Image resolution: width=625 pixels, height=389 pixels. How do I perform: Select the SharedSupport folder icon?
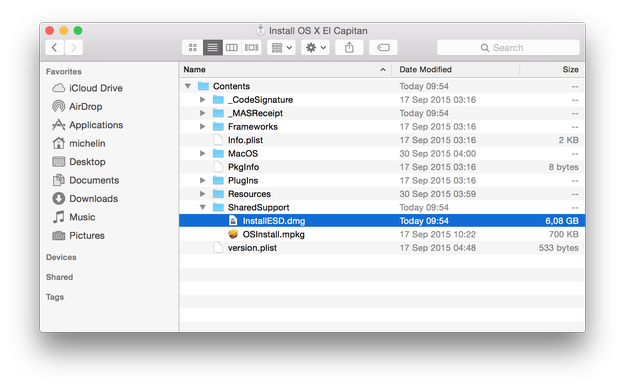tap(218, 207)
